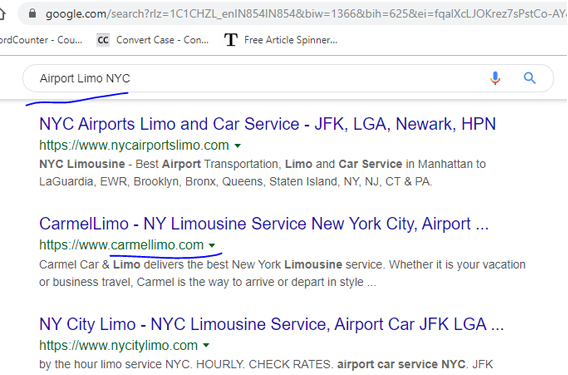Open NYC Airports Limo and Car Service result
This screenshot has height=375, width=568.
(267, 124)
